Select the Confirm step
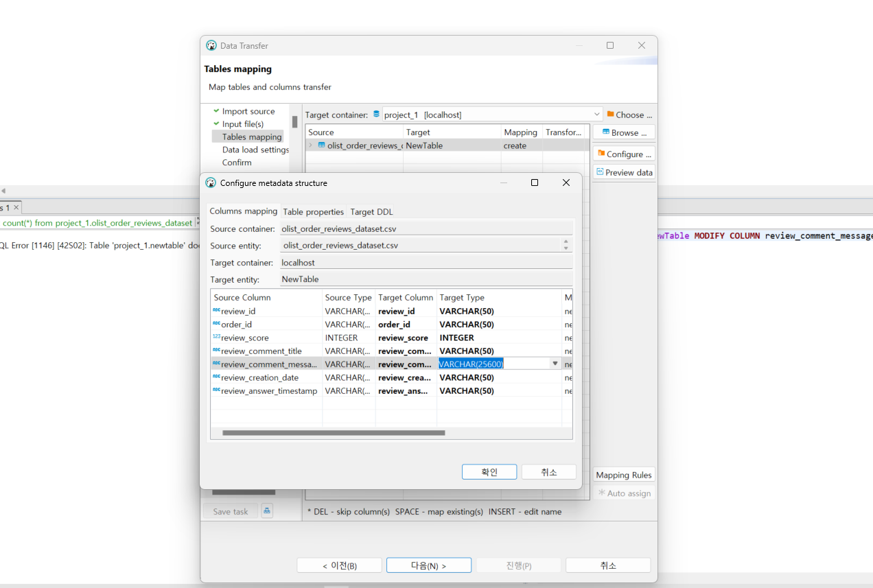Screen dimensions: 873x588 237,163
